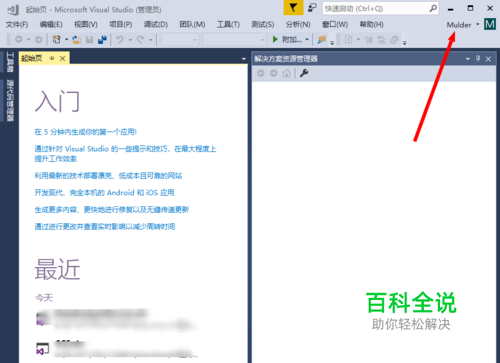Screen dimensions: 500x363
Task: Expand the Mulder account dropdown
Action: click(478, 24)
